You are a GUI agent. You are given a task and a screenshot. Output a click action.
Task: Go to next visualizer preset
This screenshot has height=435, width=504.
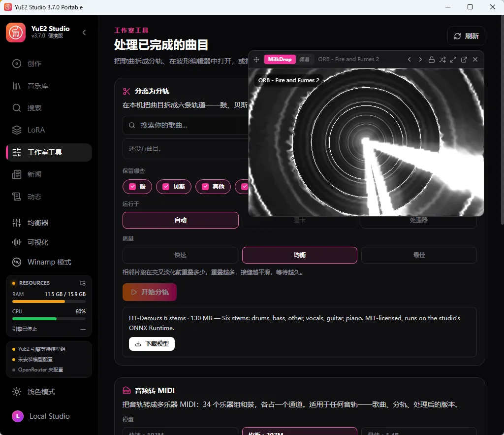(x=420, y=60)
